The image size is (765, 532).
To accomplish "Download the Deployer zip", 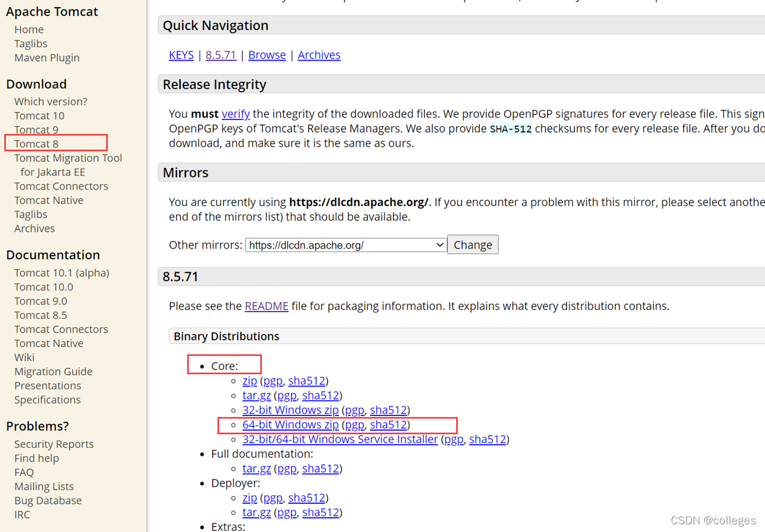I will [250, 498].
